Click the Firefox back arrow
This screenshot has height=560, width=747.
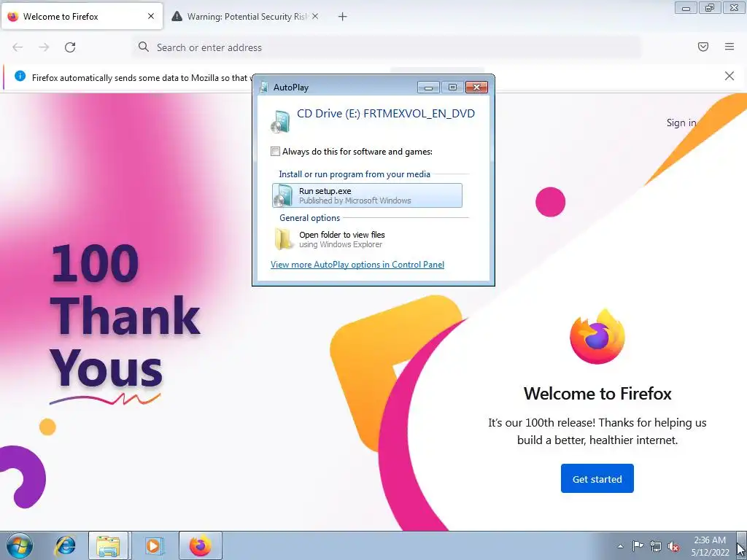click(x=18, y=47)
